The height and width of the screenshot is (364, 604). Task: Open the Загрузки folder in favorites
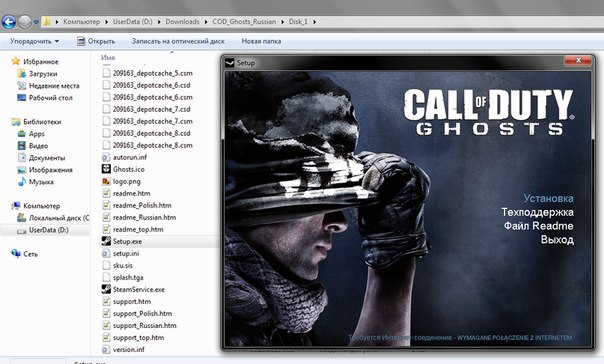[x=42, y=74]
